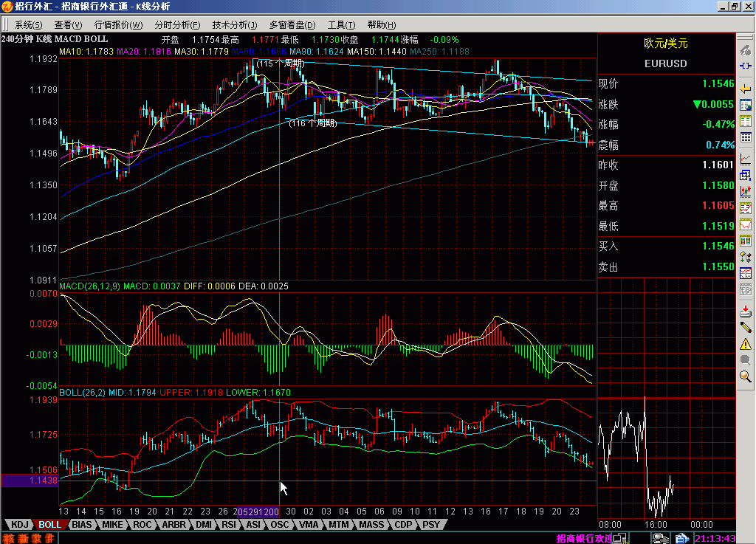
Task: Open the 帮助(H) menu
Action: (382, 25)
